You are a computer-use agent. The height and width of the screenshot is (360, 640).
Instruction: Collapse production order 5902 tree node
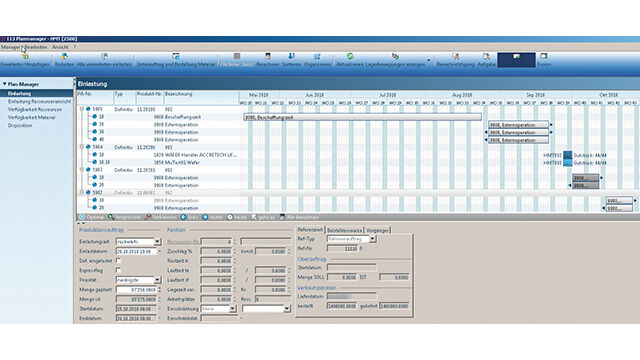[82, 193]
